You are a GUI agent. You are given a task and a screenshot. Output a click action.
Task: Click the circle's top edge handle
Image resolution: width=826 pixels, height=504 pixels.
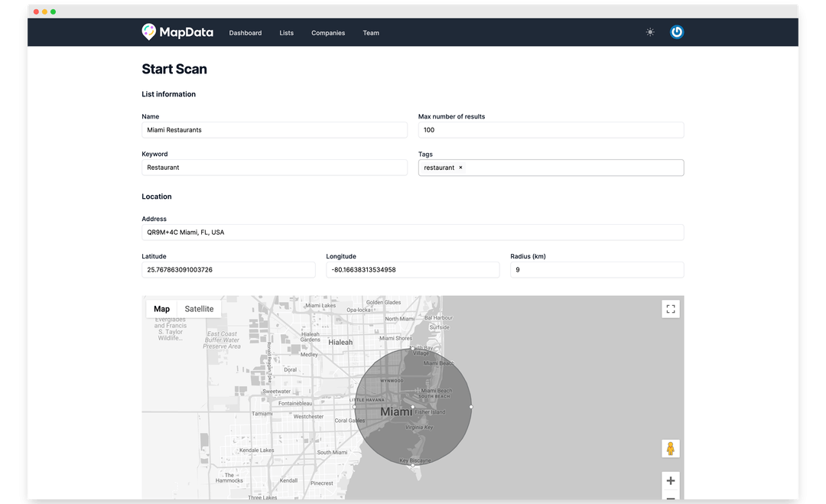[412, 348]
